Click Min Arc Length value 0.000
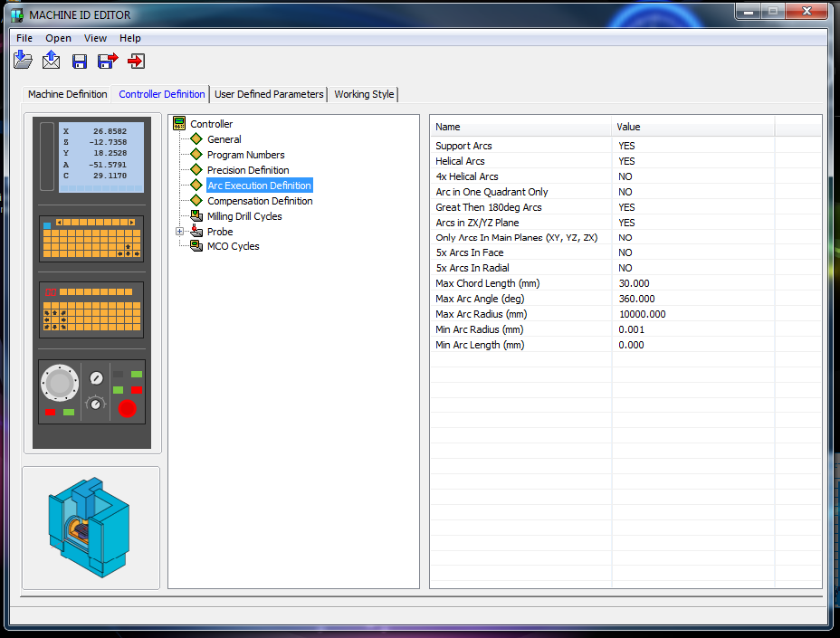The height and width of the screenshot is (638, 840). 631,345
